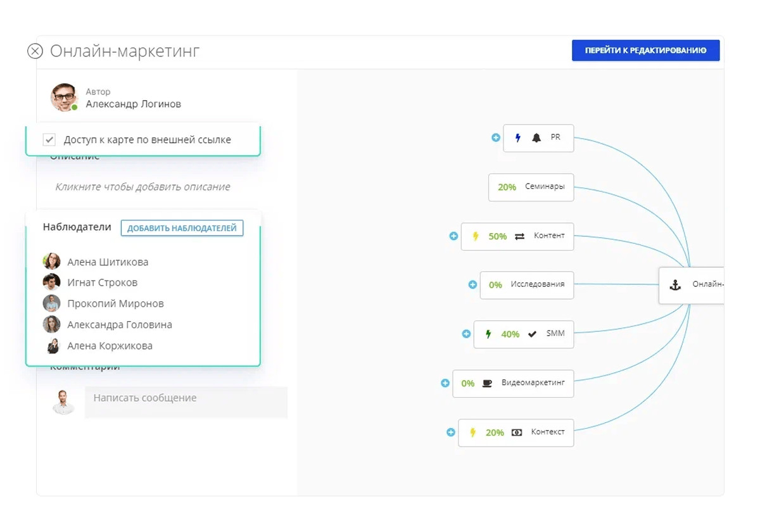
Task: Expand the Видеомаркетинг node plus button
Action: tap(445, 383)
